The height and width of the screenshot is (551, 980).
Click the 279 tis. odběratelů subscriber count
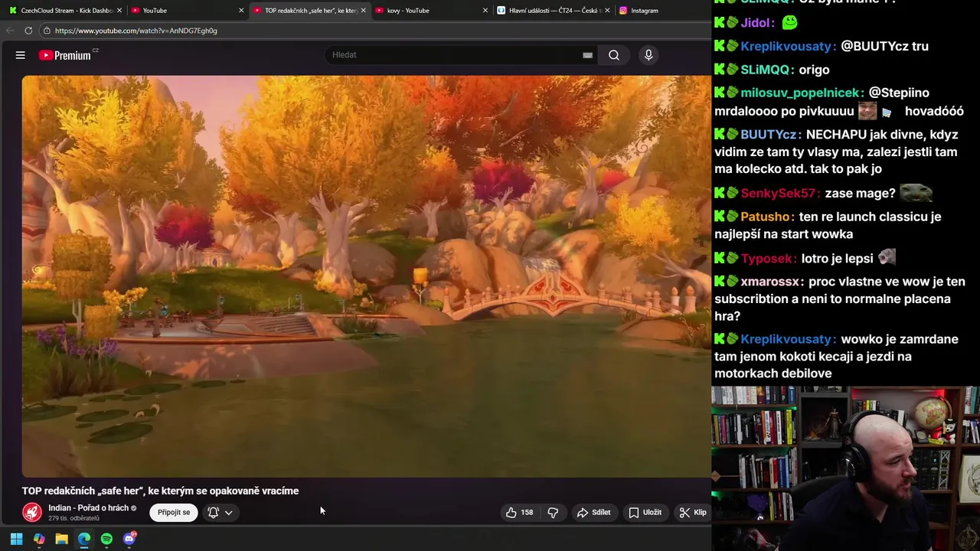[73, 519]
